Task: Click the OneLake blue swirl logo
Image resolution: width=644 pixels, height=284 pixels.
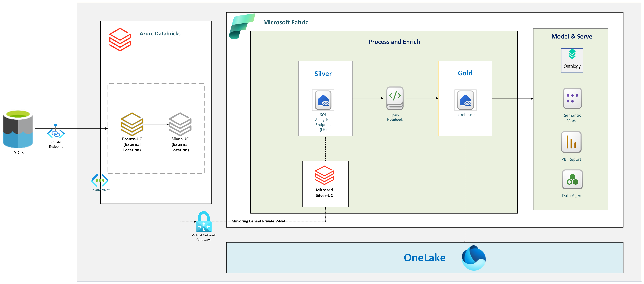Action: (474, 258)
